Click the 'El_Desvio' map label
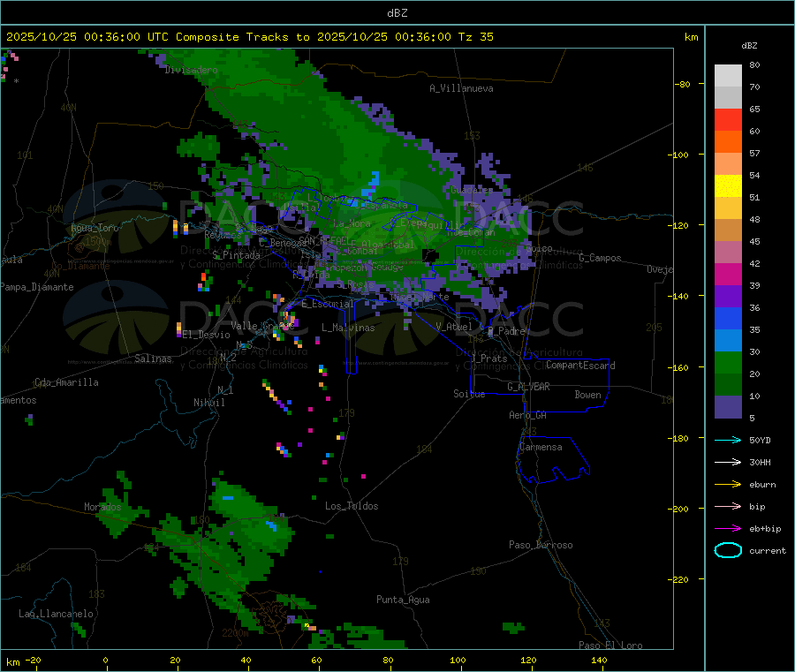Image resolution: width=795 pixels, height=672 pixels. pyautogui.click(x=207, y=335)
